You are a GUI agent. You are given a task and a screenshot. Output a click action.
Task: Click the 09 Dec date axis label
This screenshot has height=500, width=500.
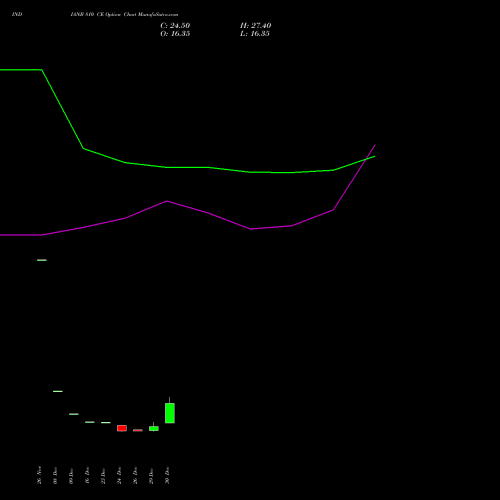(71, 476)
